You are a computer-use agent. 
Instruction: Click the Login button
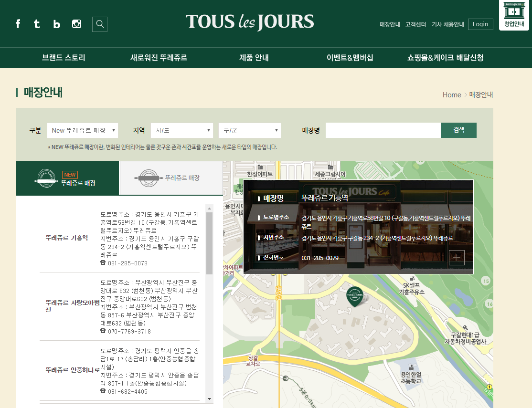click(480, 24)
